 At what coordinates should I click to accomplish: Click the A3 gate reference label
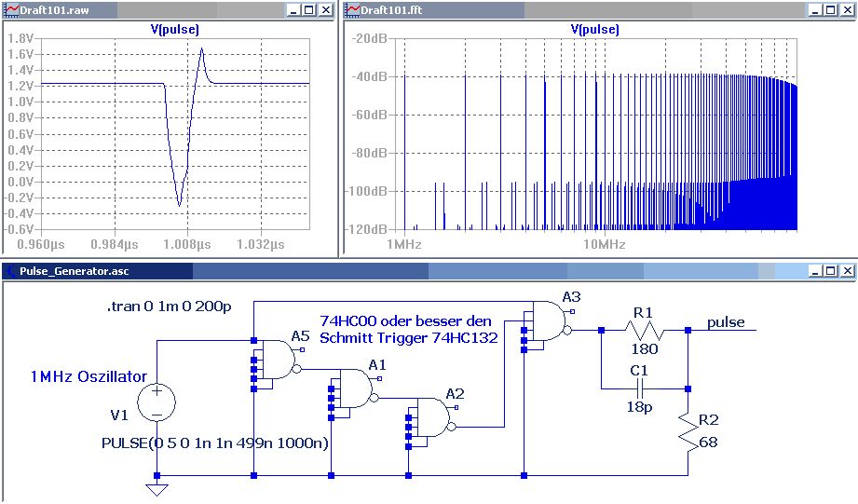[x=571, y=296]
